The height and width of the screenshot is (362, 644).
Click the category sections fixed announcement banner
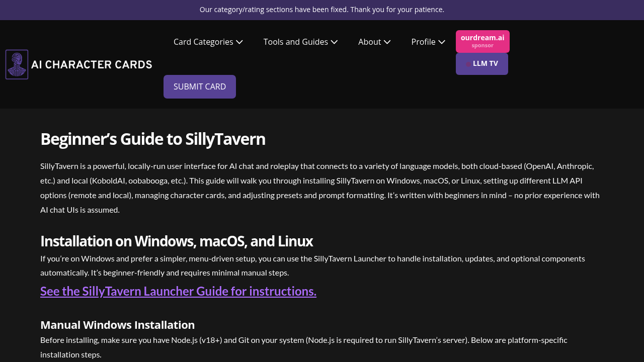(322, 9)
